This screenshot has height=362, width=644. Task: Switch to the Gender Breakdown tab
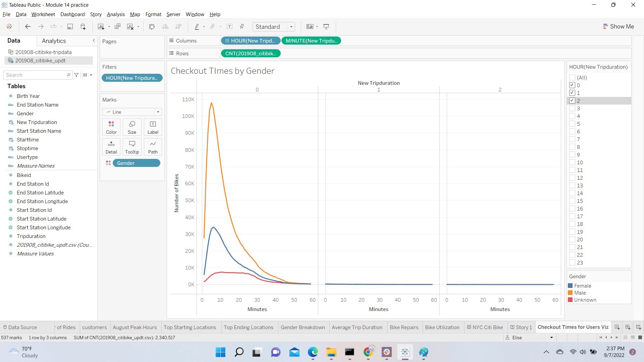(303, 327)
